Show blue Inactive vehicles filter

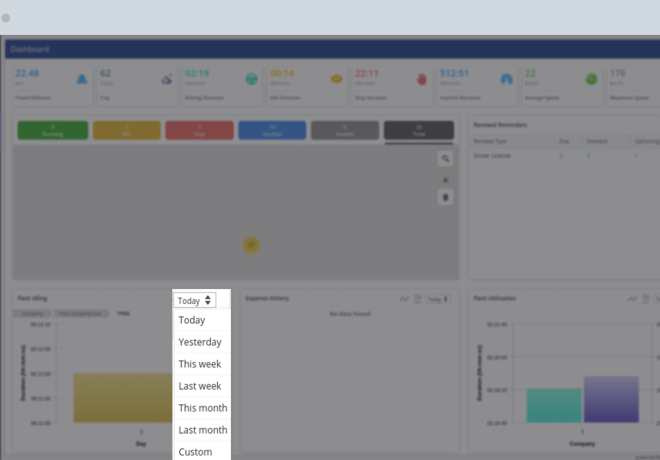(272, 130)
